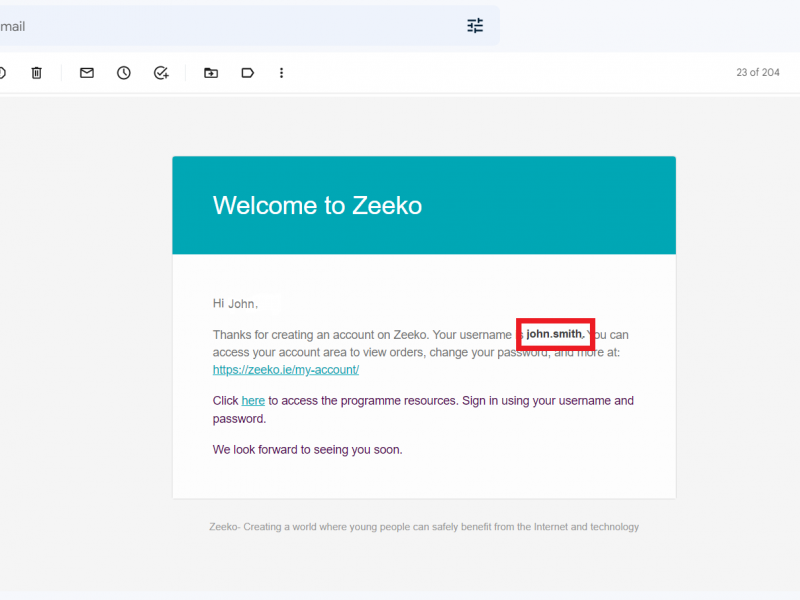Click the report spam icon at left edge
The image size is (800, 600).
[2, 73]
